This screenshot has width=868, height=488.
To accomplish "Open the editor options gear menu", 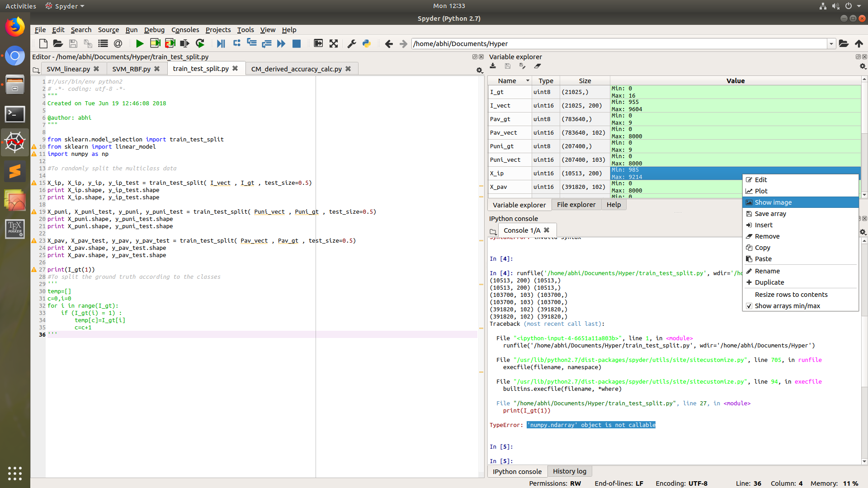I will (480, 70).
